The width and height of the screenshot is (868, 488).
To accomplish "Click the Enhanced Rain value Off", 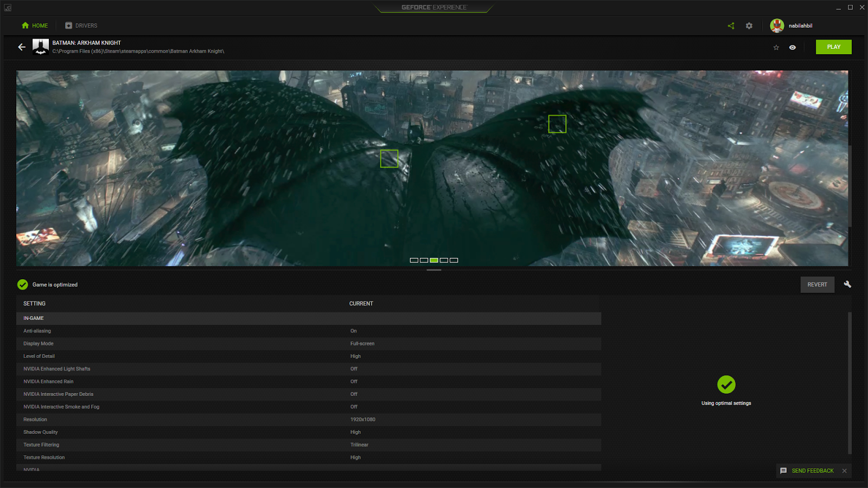I will point(354,382).
